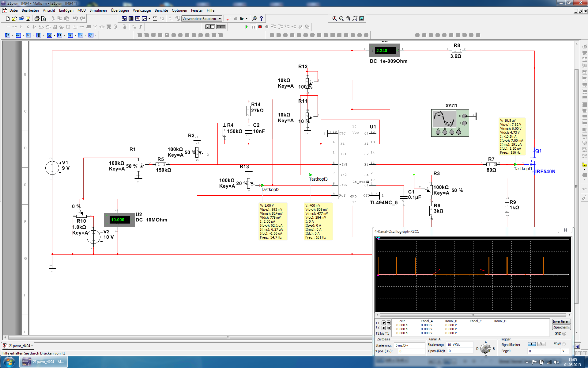Create a new design file
The image size is (588, 368).
pos(8,19)
